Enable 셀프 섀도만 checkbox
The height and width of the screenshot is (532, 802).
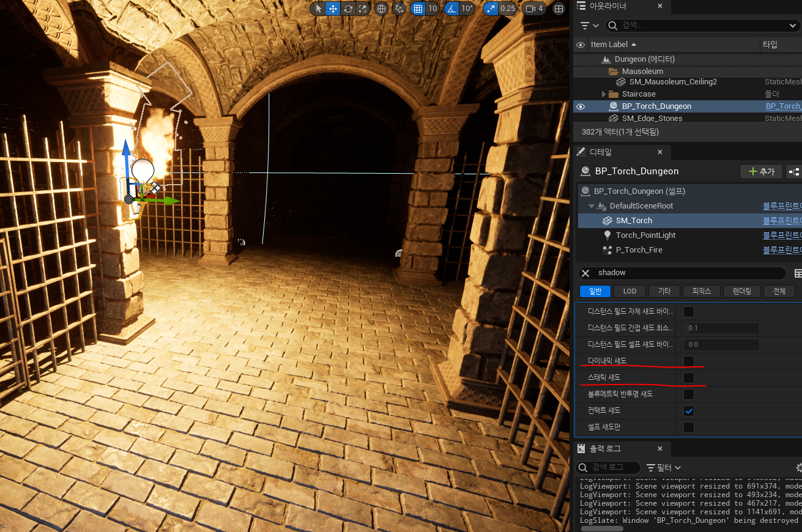click(689, 427)
